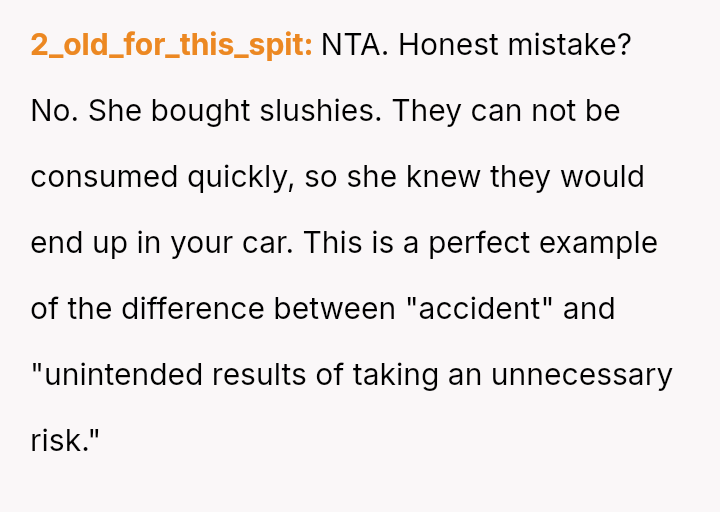Click the word "knew" in the comment
This screenshot has height=512, width=720.
444,177
